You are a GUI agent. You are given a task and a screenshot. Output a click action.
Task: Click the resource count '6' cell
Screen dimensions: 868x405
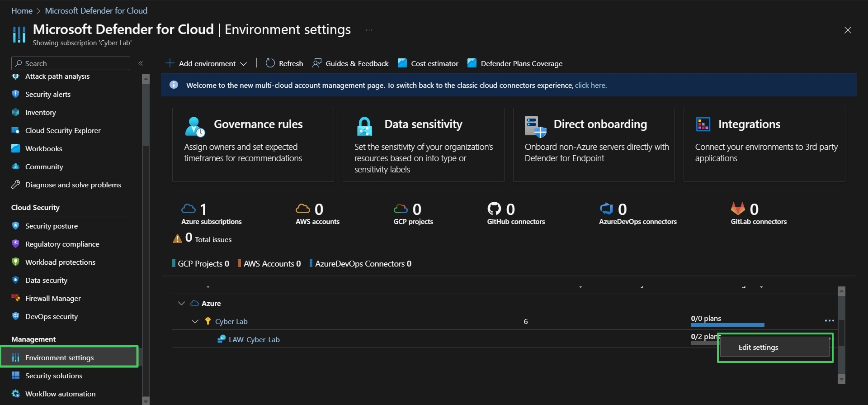click(525, 321)
